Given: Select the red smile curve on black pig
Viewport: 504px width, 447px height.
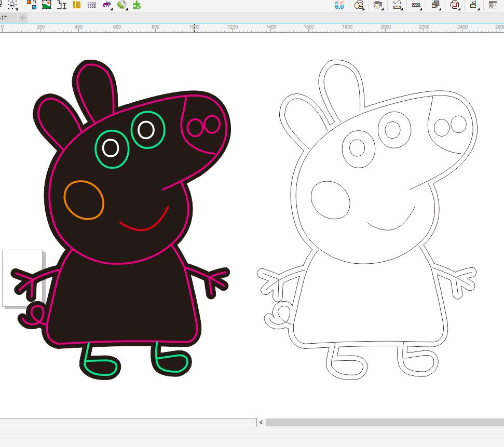Looking at the screenshot, I should coord(144,219).
